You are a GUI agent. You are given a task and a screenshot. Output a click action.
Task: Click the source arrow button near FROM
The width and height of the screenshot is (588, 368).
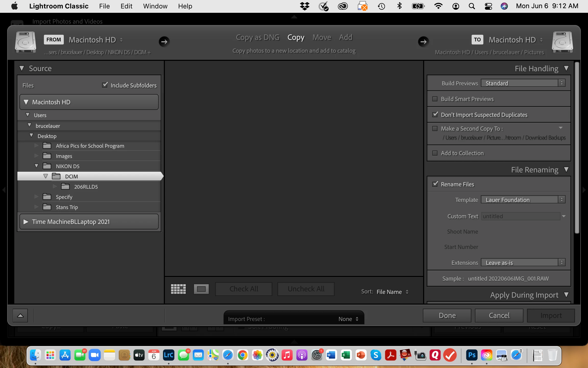[x=164, y=41]
